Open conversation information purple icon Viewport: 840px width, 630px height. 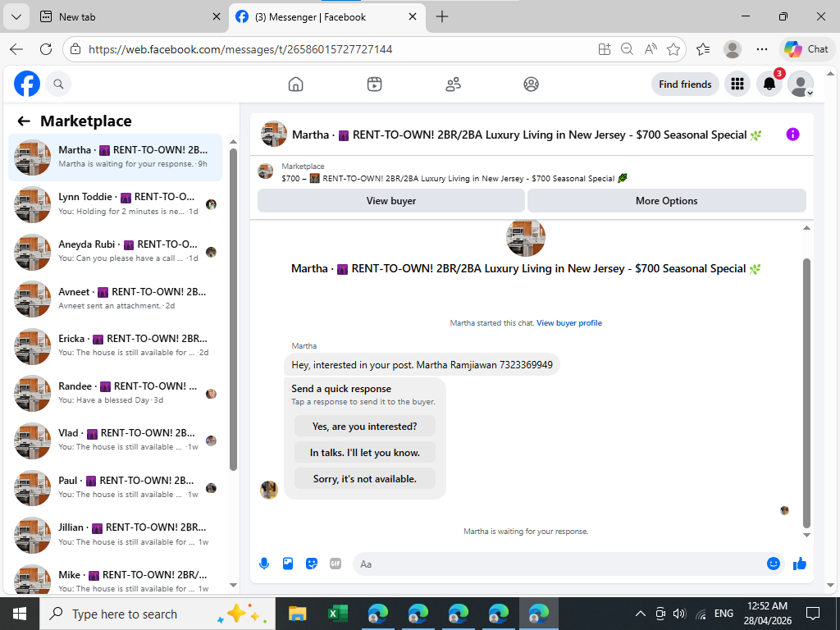click(792, 135)
